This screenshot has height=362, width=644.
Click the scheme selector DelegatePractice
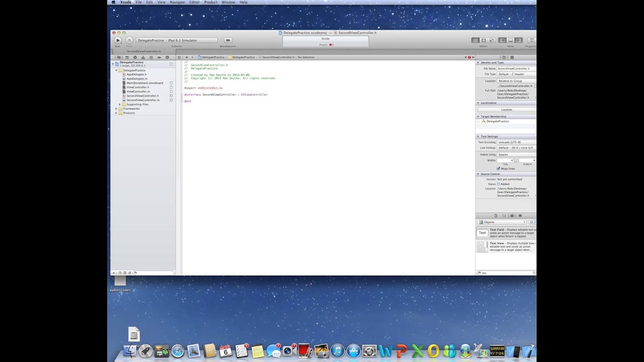tap(151, 40)
